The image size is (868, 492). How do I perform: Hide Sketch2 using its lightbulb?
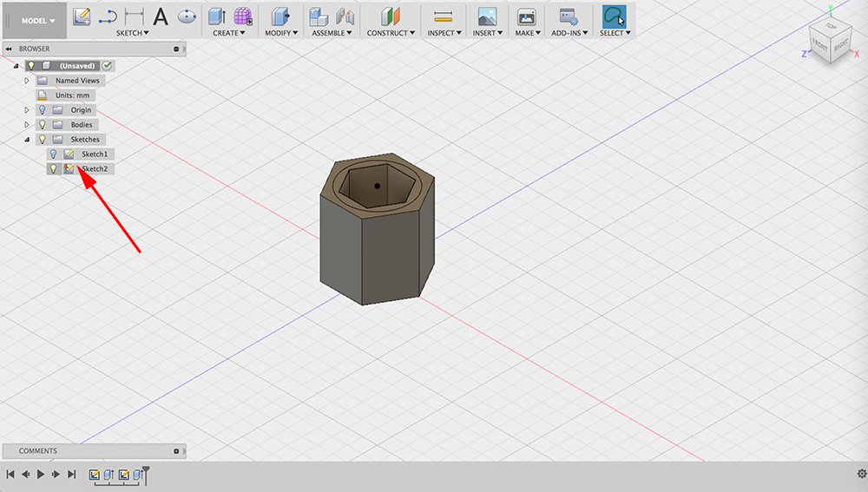53,169
